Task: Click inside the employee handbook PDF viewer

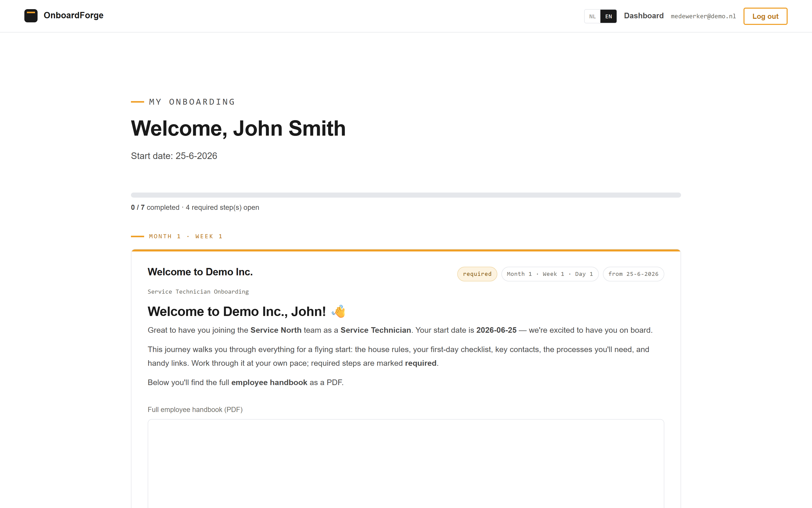Action: point(406,464)
